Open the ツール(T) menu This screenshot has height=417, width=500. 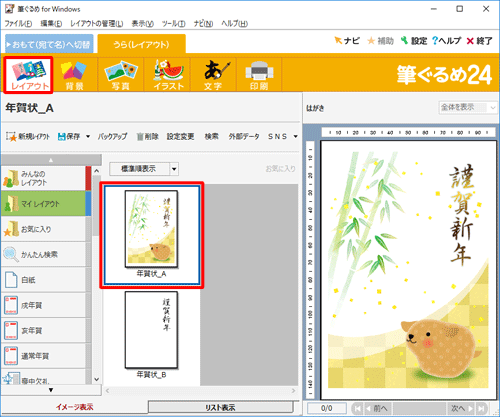pos(174,23)
